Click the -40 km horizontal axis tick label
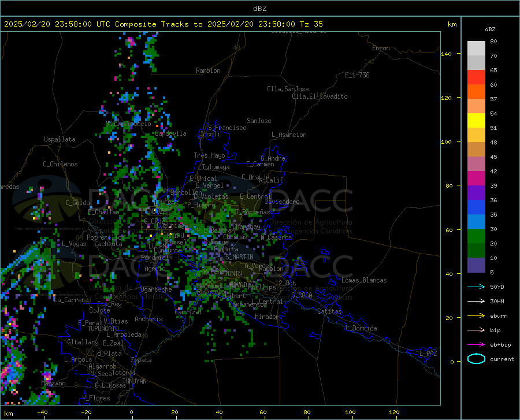The image size is (520, 420). (42, 412)
